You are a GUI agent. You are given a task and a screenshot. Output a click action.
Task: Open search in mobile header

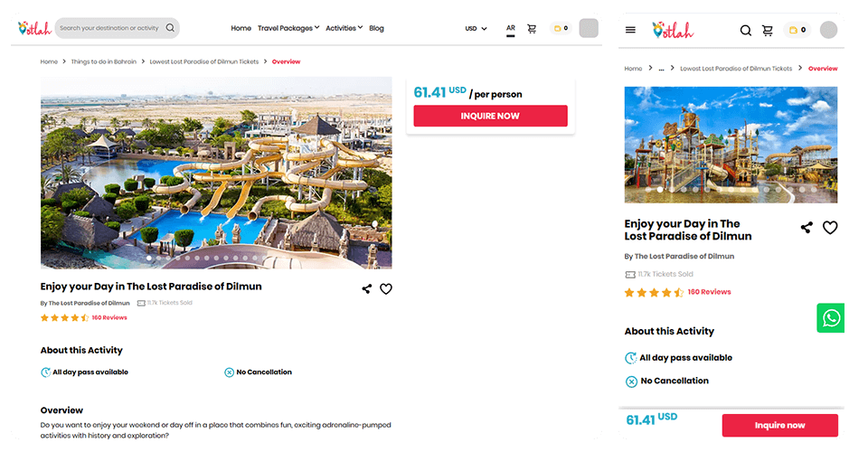(x=746, y=31)
